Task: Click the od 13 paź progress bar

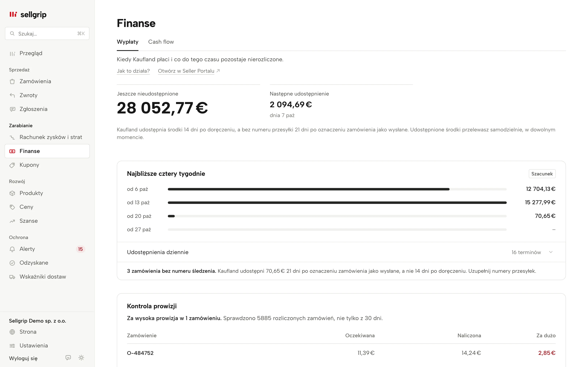Action: (337, 202)
